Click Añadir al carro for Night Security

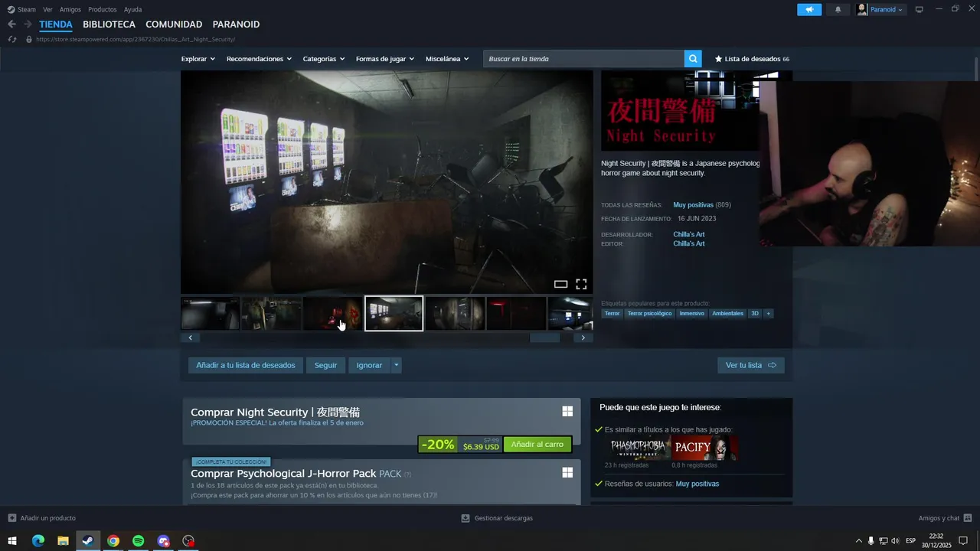coord(537,445)
